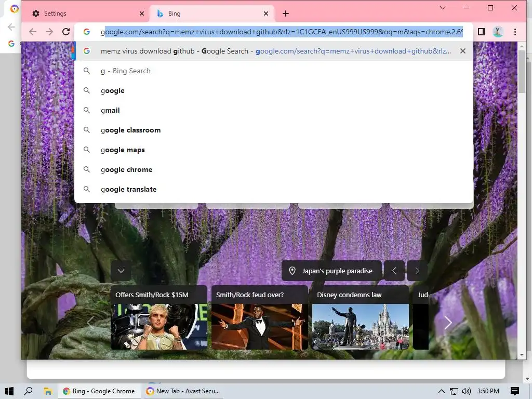
Task: Choose the 'google translate' suggestion
Action: pos(273,189)
